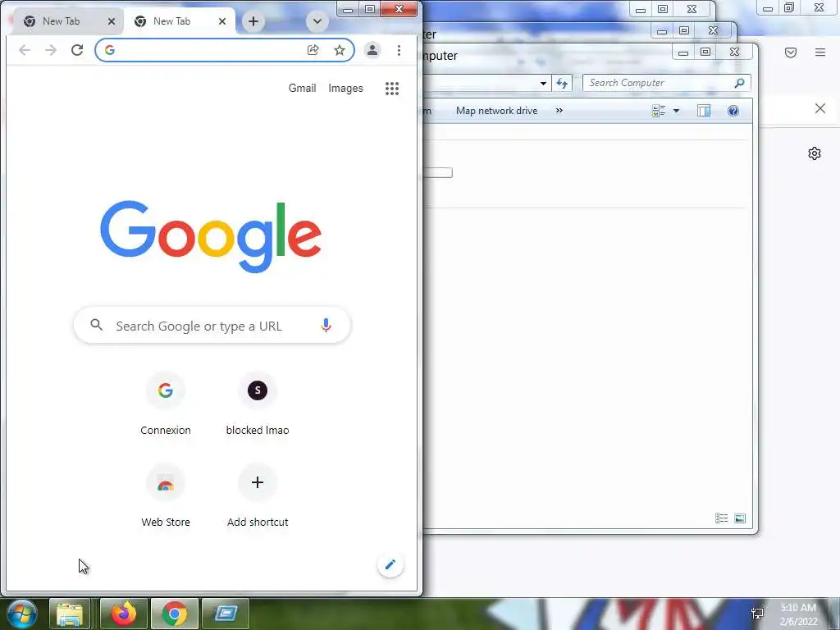The height and width of the screenshot is (630, 840).
Task: Switch Explorer to large icons view at bottom
Action: pos(740,518)
